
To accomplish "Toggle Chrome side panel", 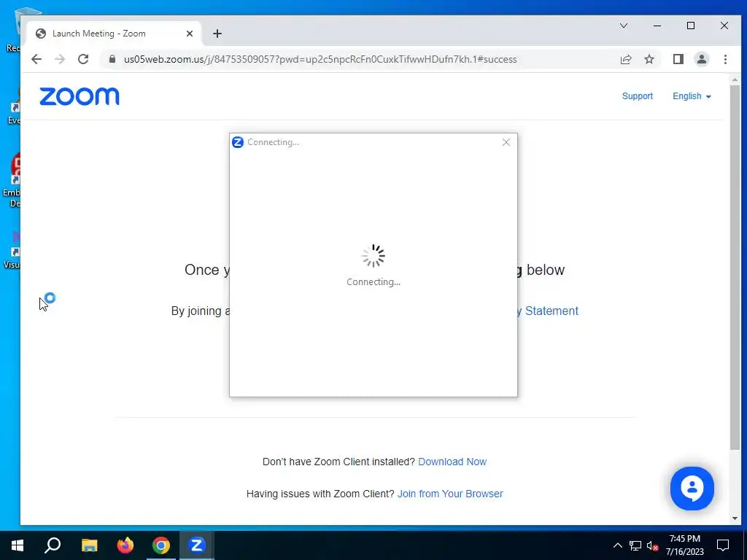I will 678,60.
